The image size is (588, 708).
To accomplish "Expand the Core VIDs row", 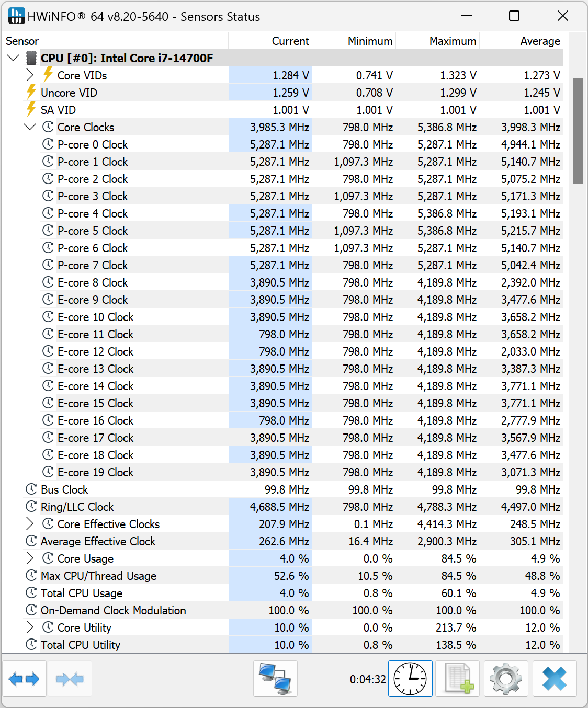I will point(30,75).
